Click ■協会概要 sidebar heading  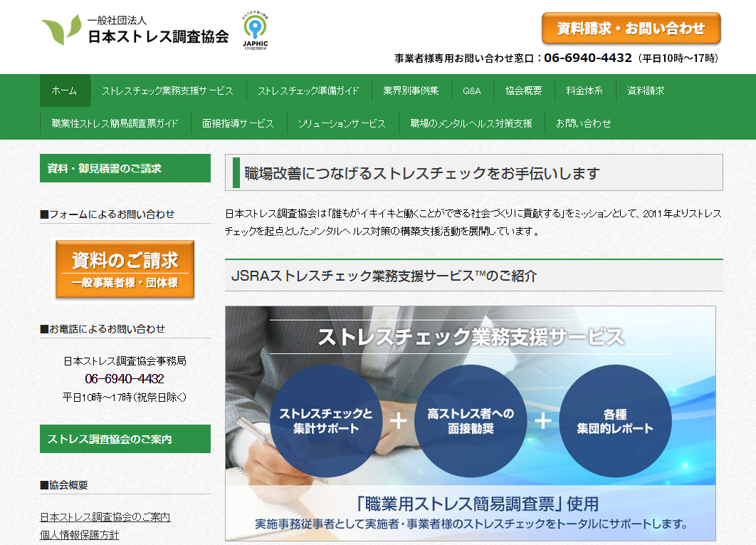coord(64,485)
